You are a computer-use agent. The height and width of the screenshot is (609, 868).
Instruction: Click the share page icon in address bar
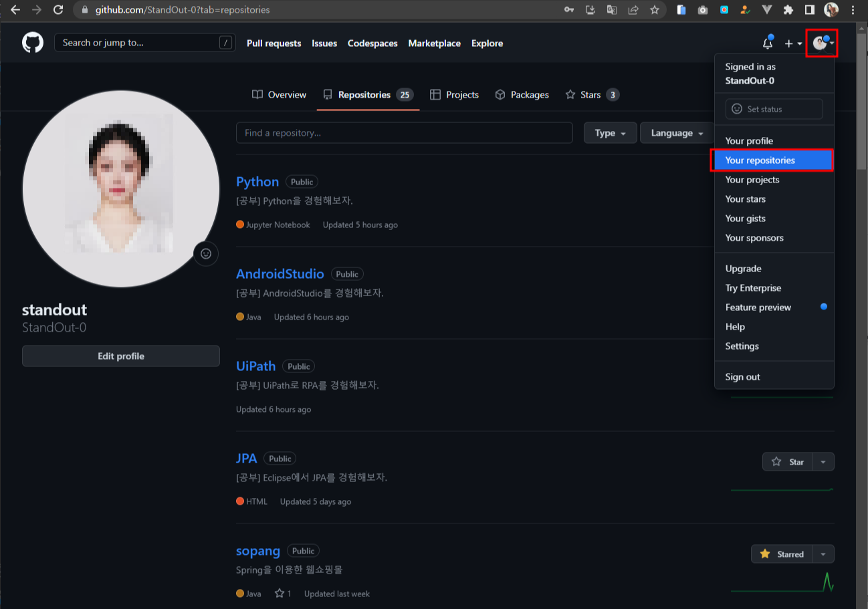(x=633, y=10)
